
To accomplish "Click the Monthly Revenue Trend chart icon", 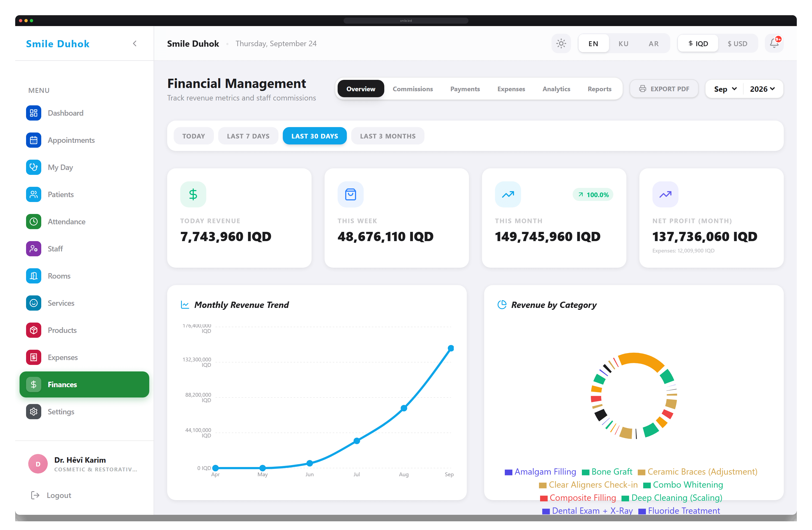I will click(185, 305).
